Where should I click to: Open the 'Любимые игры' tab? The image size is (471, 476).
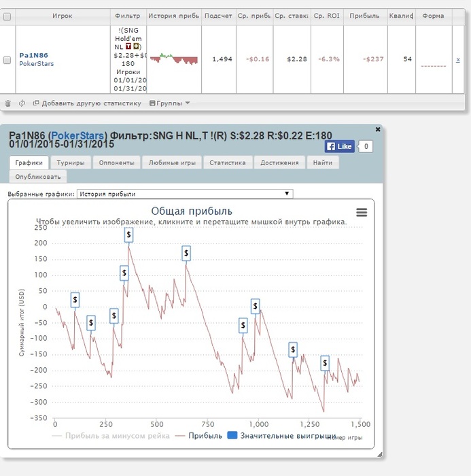(x=172, y=163)
